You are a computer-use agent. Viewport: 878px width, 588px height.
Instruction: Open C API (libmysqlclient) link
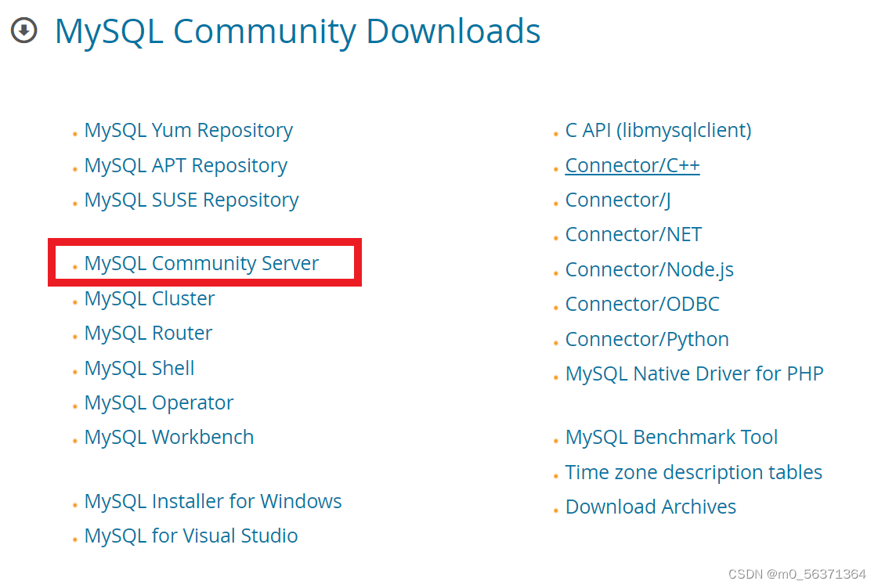[658, 131]
